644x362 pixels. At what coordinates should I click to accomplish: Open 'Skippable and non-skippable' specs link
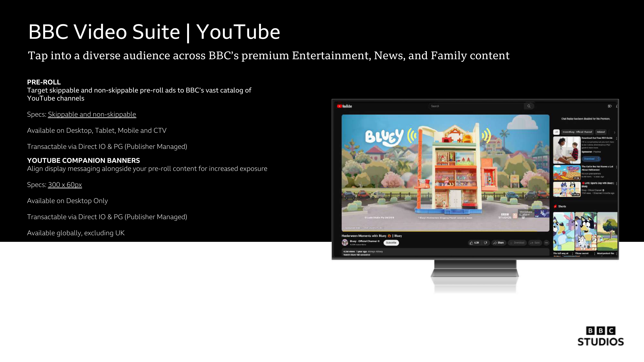point(92,114)
